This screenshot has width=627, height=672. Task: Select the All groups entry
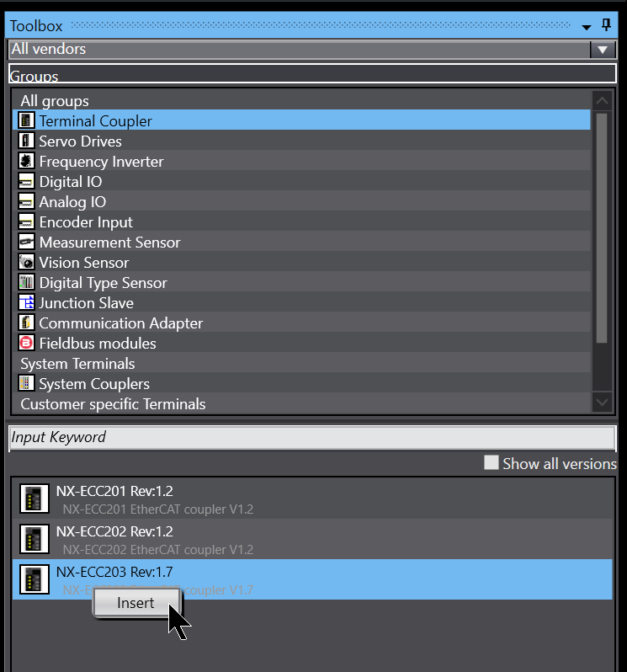click(301, 101)
